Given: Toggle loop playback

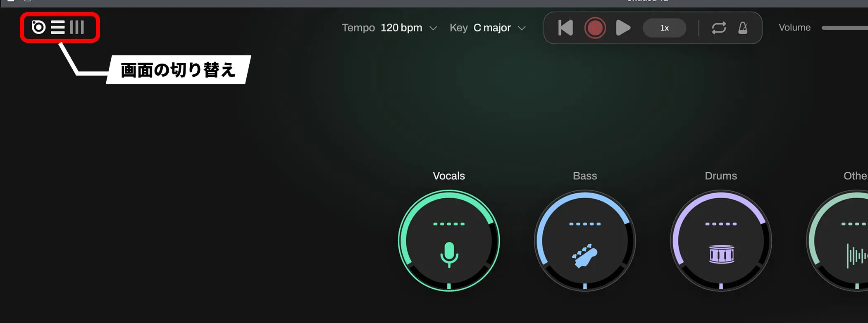Looking at the screenshot, I should 719,28.
